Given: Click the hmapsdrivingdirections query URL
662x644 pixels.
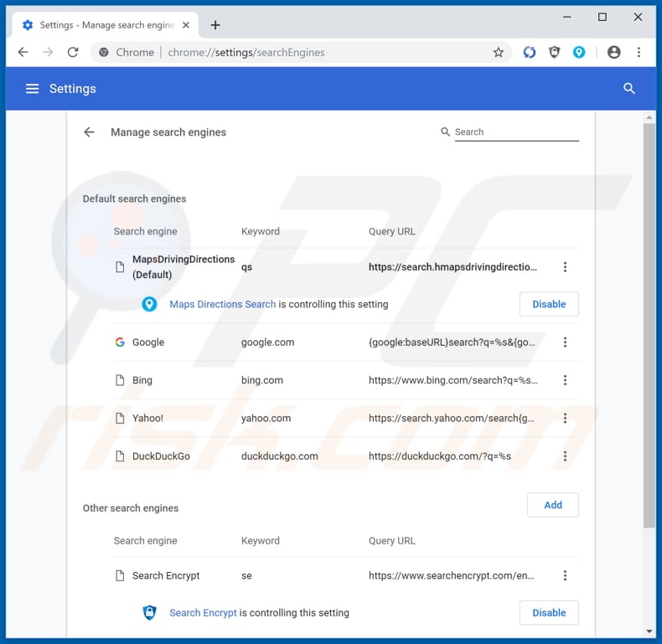Looking at the screenshot, I should tap(453, 266).
